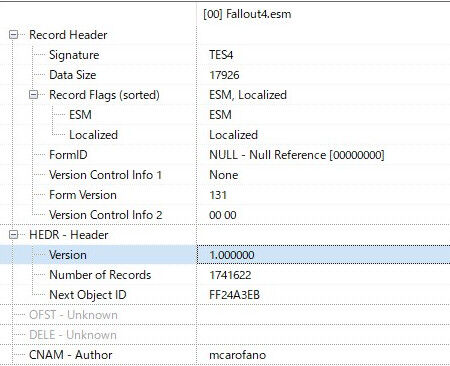Click the Localized flag value cell
The width and height of the screenshot is (450, 366).
(x=233, y=135)
